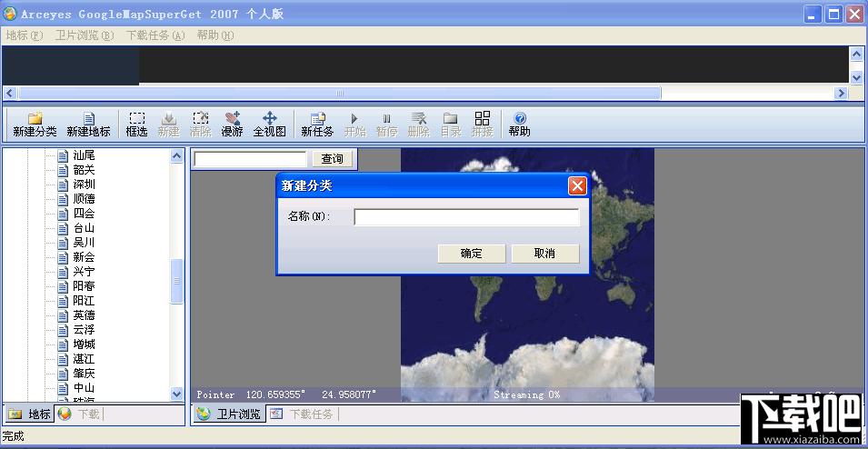
Task: Click the top panel left scroll arrow
Action: 10,93
